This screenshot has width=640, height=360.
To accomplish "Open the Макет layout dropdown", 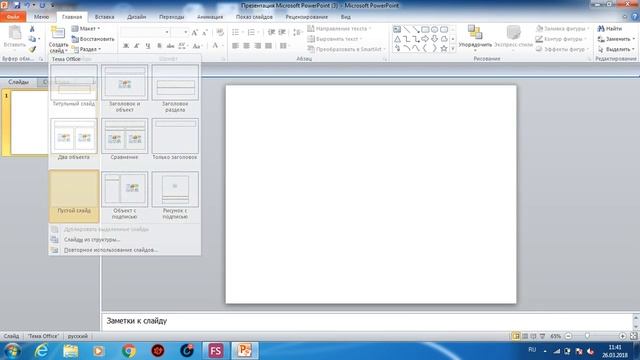I will pos(86,29).
